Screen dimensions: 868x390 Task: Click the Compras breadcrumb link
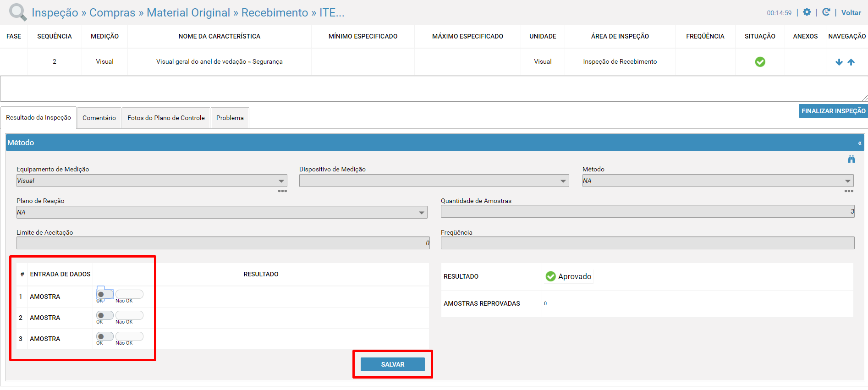coord(112,12)
